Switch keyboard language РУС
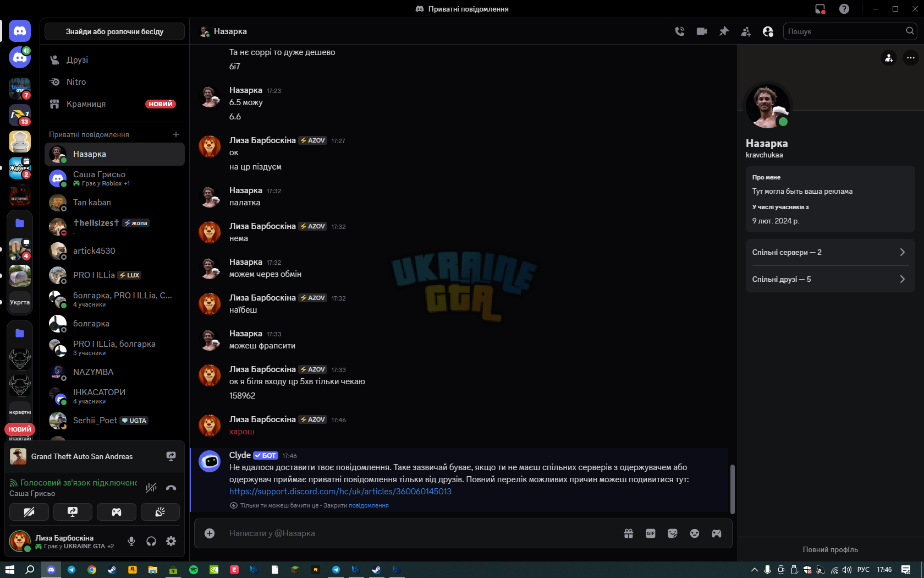Viewport: 924px width, 578px height. click(x=864, y=570)
